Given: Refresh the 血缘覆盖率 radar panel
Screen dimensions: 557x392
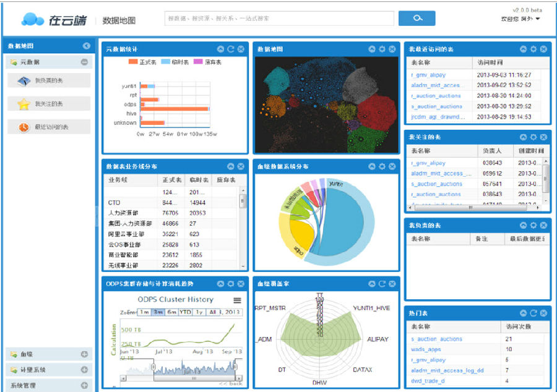Looking at the screenshot, I should tap(382, 284).
